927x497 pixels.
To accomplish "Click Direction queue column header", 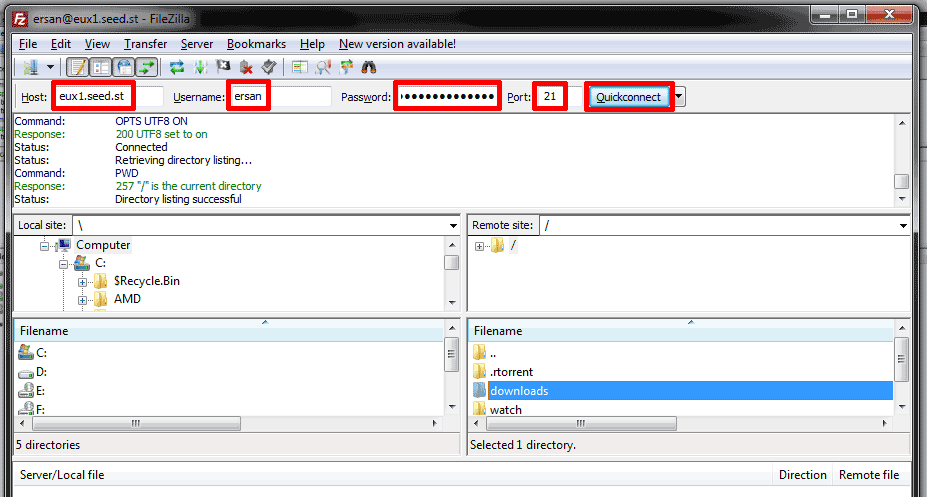I will (x=802, y=475).
